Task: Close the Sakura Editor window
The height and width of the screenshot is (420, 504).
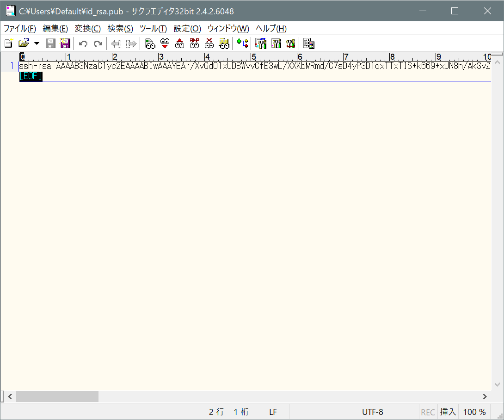Action: tap(487, 11)
